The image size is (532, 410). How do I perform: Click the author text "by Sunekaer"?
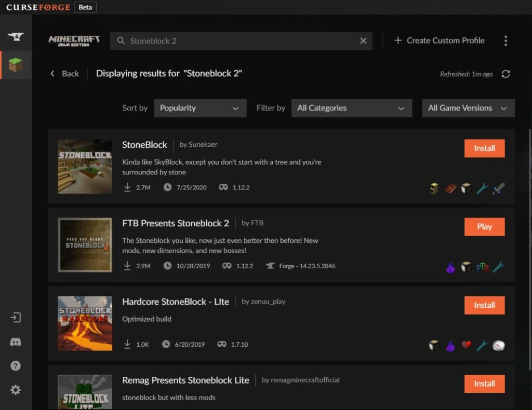pyautogui.click(x=198, y=145)
